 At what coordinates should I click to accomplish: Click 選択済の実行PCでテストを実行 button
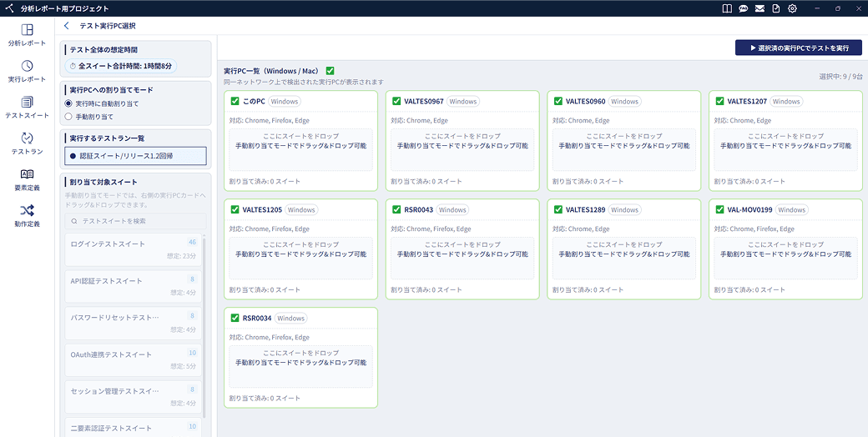tap(798, 48)
